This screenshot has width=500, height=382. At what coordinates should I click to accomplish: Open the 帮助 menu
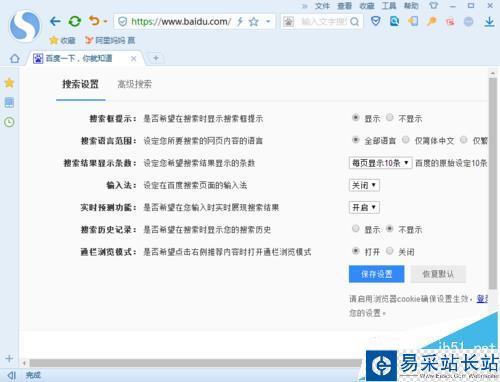click(x=411, y=6)
